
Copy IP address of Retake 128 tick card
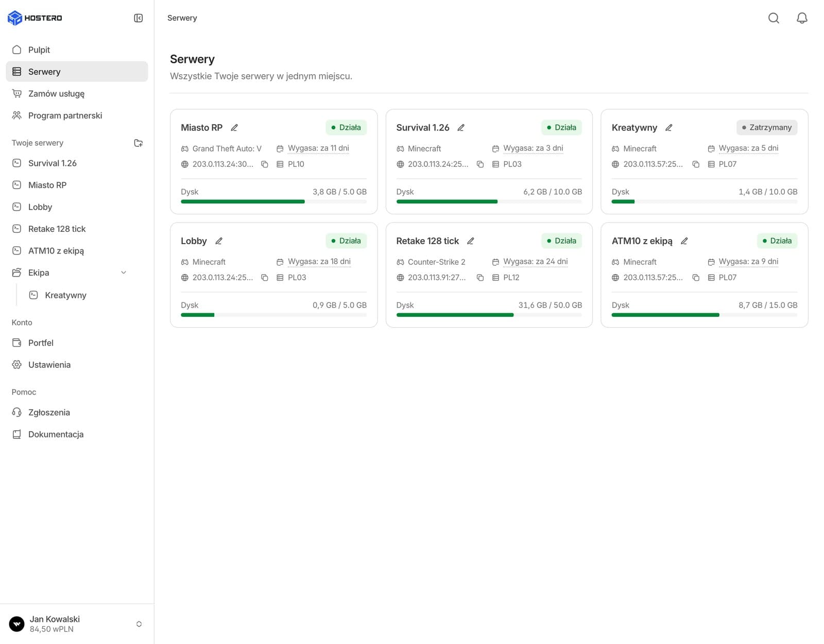coord(480,278)
